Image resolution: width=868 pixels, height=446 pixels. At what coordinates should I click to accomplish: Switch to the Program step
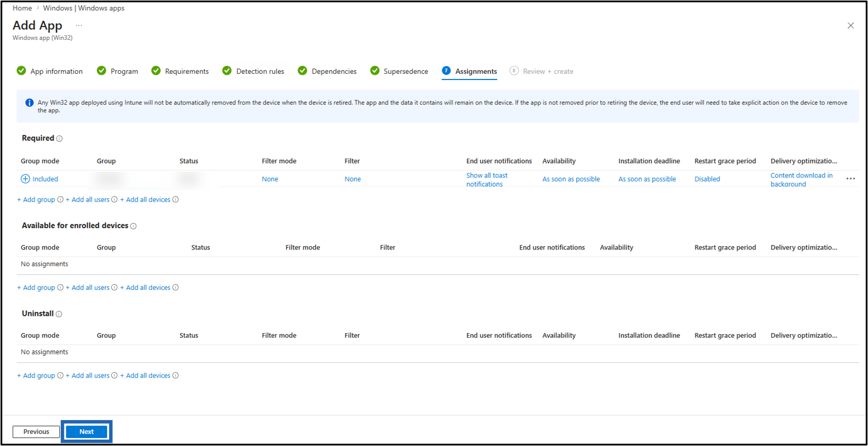tap(117, 71)
